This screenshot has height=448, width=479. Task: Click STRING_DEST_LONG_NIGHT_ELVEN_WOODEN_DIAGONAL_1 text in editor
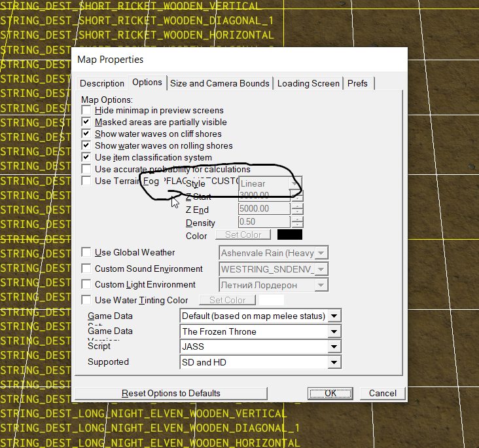pos(150,428)
